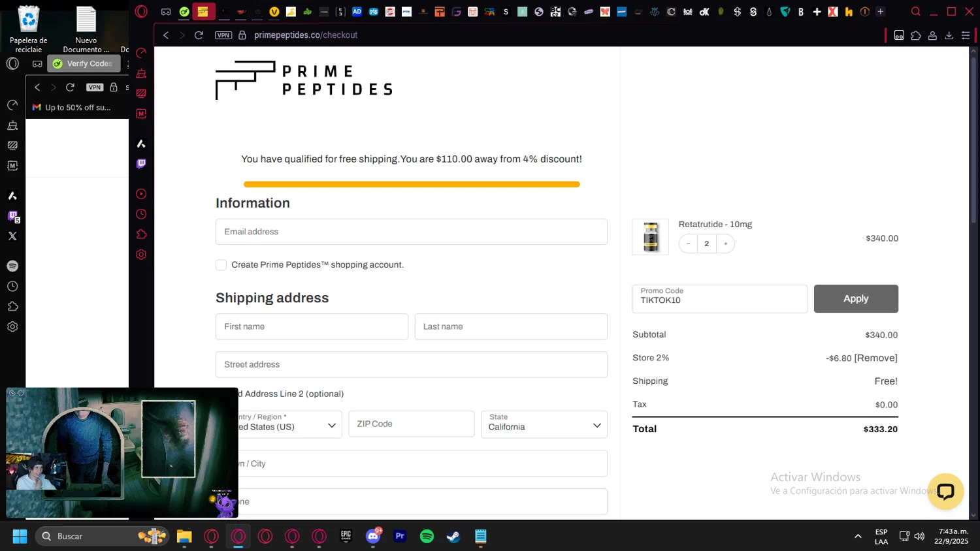Click the Windows taskbar Buscar search box
The height and width of the screenshot is (551, 980).
tap(102, 537)
